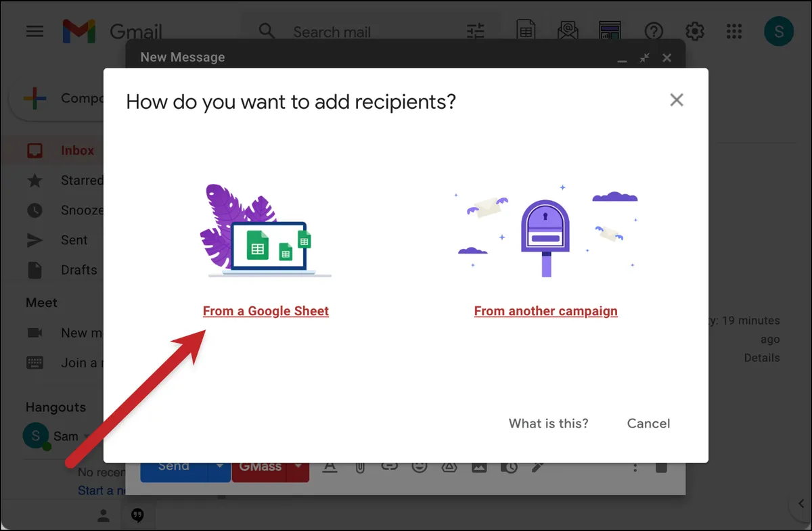Open the Google apps grid
Viewport: 812px width, 531px height.
[x=734, y=31]
